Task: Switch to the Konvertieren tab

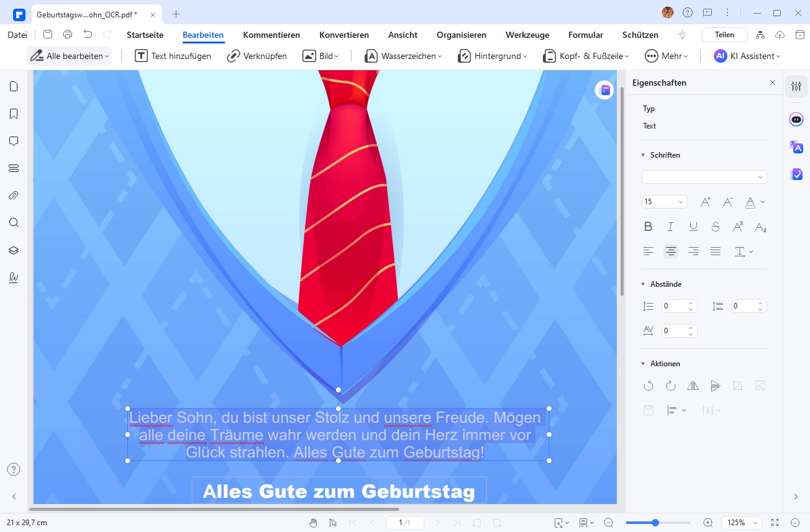Action: point(344,35)
